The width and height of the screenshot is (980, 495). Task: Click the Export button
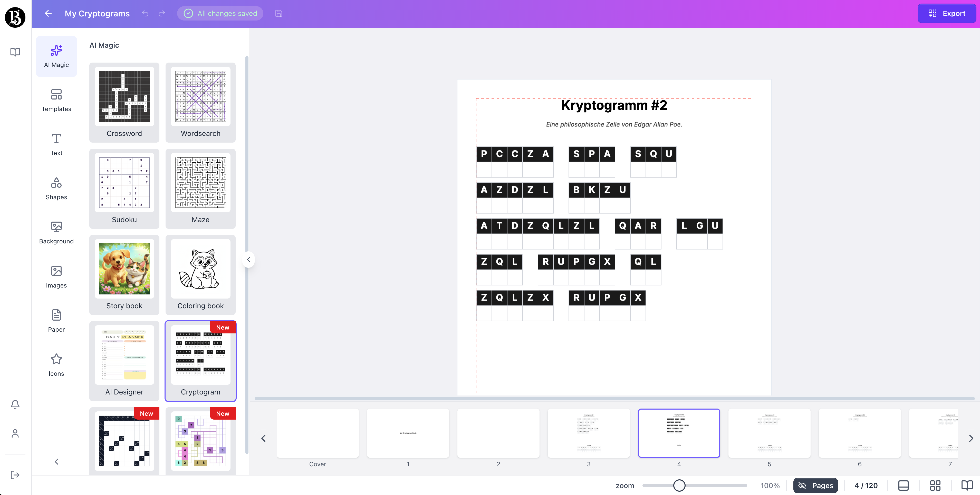pos(946,13)
